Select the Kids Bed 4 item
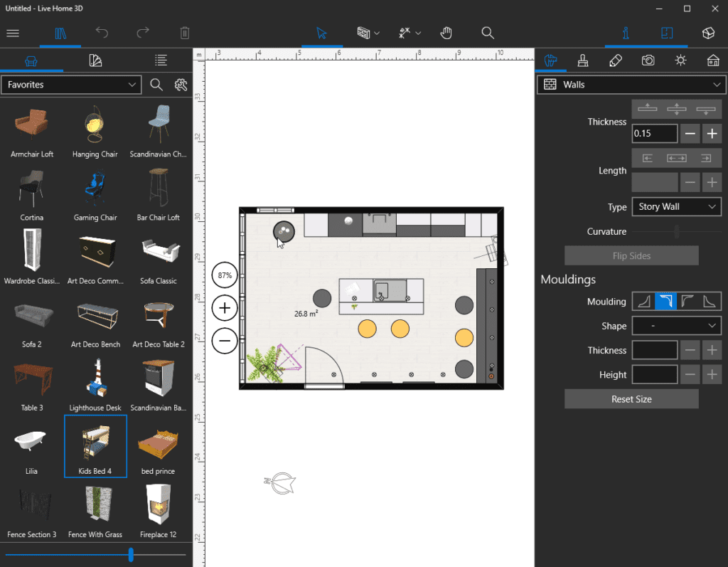Screen dimensions: 728x567 click(95, 446)
